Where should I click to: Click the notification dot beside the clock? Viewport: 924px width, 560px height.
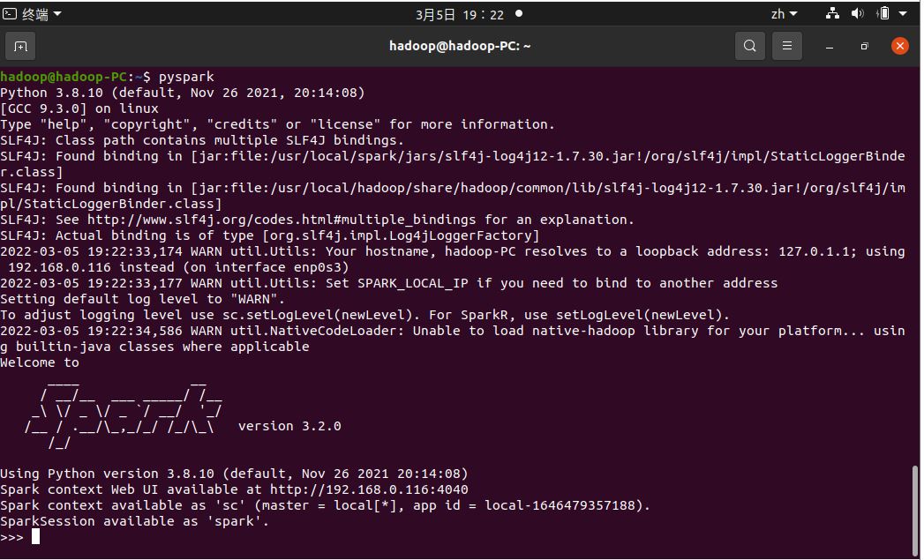[x=521, y=13]
